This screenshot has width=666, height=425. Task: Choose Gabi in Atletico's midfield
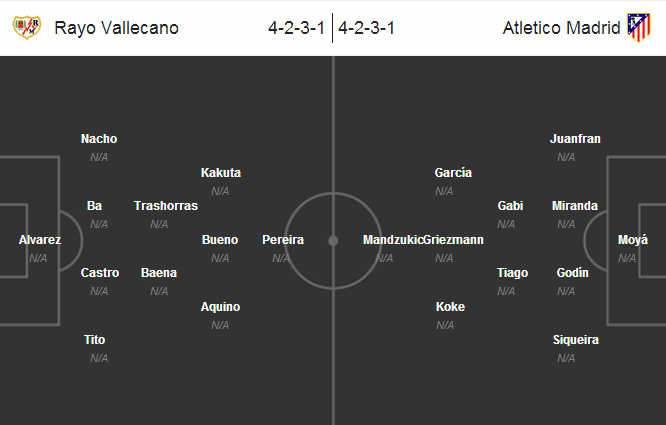[510, 206]
